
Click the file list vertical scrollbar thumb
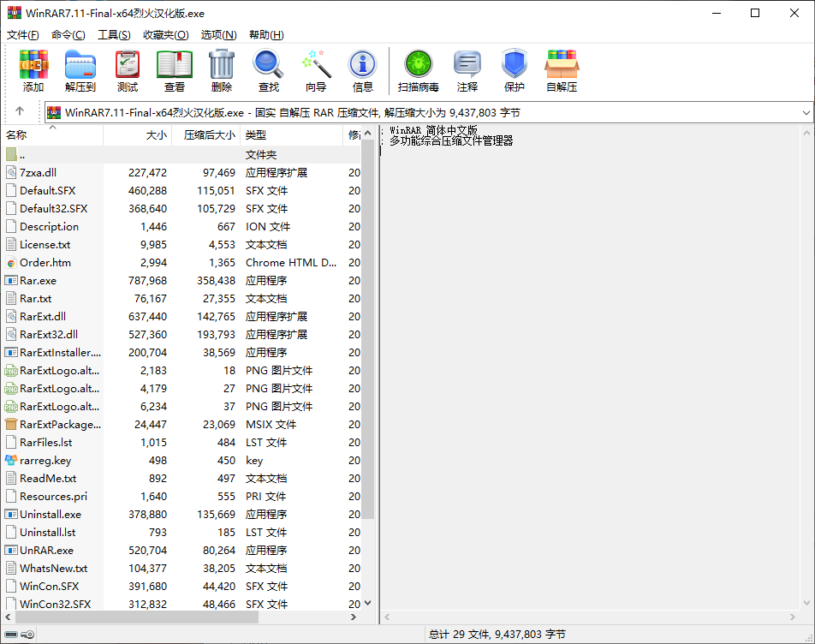[x=368, y=330]
